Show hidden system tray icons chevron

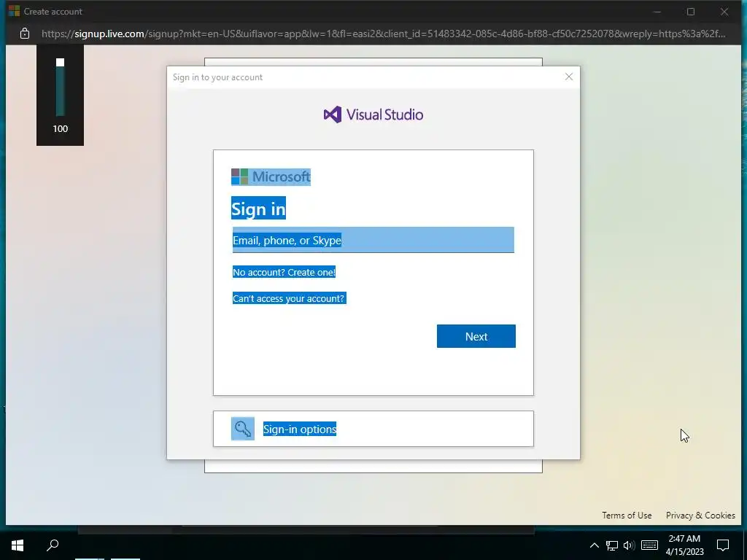[x=594, y=545]
